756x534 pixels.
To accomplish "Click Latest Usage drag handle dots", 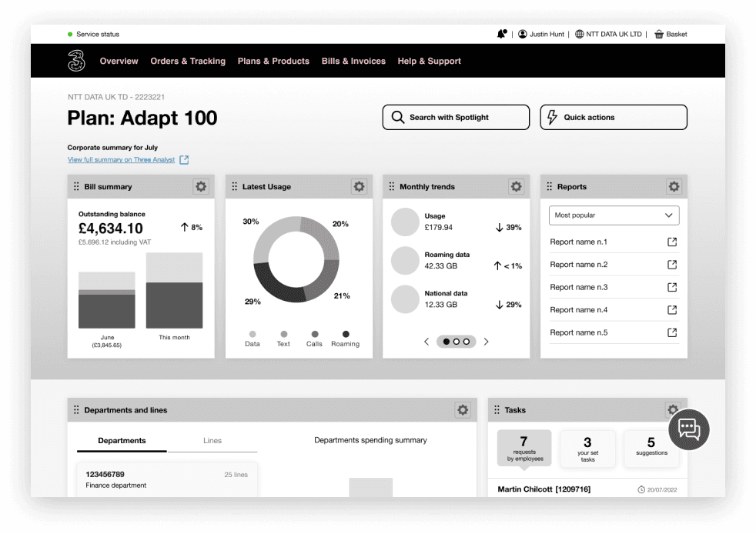I will coord(234,186).
